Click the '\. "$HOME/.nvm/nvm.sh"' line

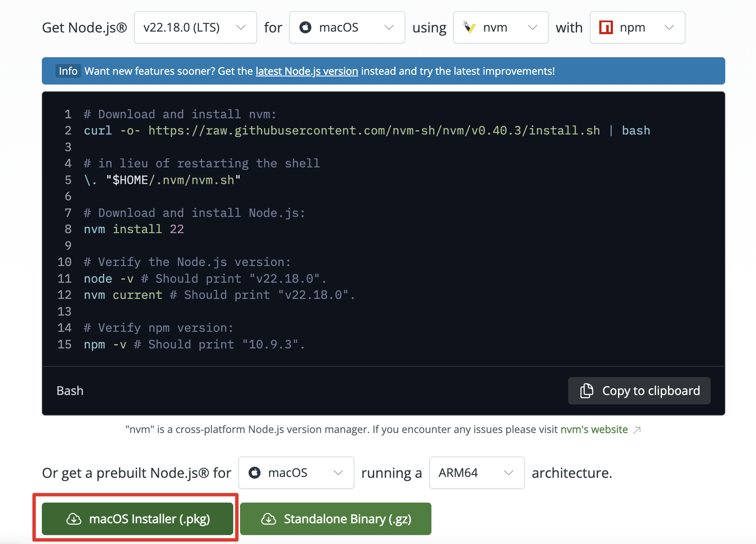[162, 180]
